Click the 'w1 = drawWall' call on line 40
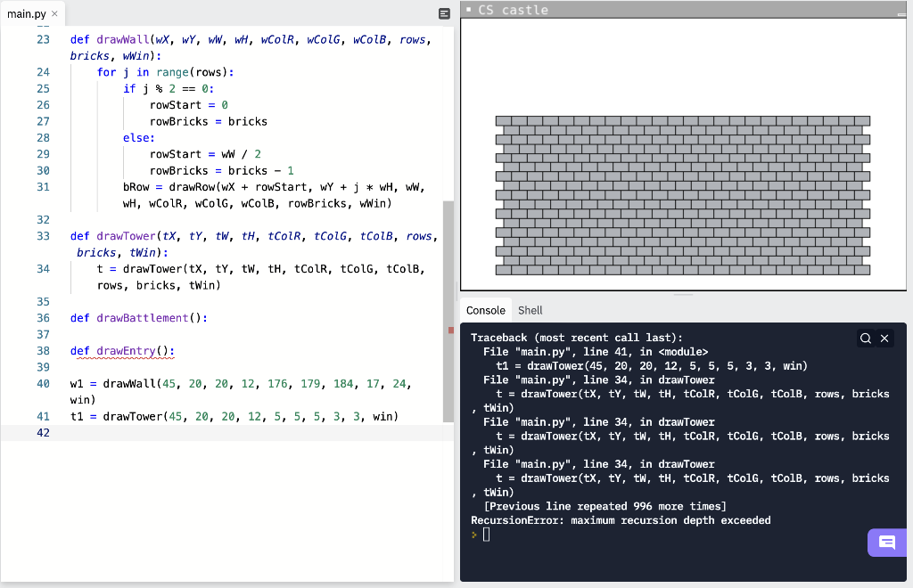 (241, 391)
